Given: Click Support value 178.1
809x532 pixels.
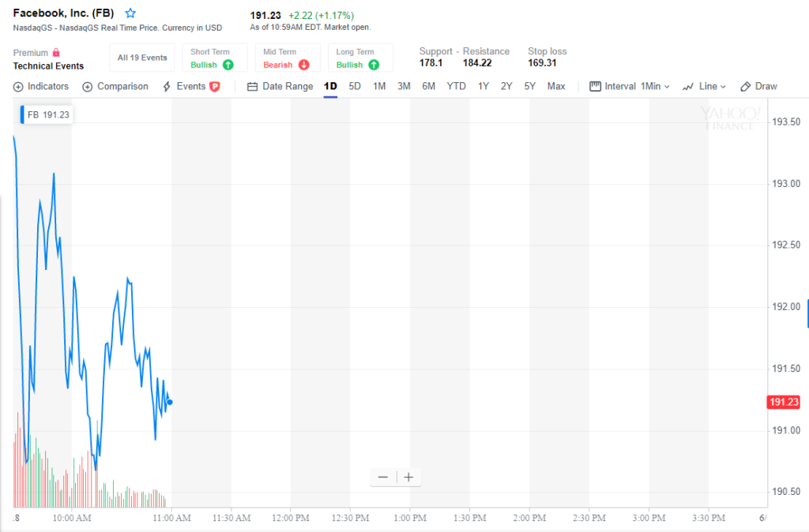Looking at the screenshot, I should 431,63.
